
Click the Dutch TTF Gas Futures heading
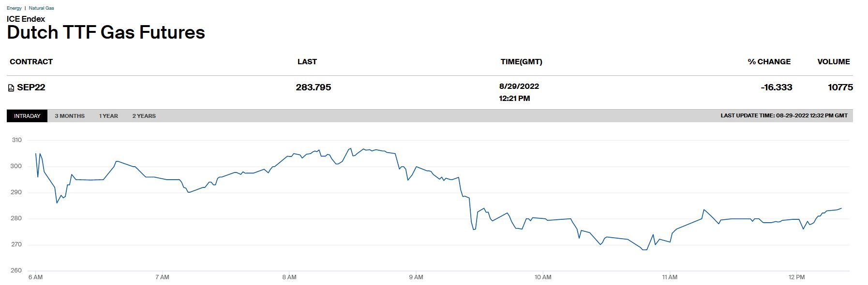point(106,32)
